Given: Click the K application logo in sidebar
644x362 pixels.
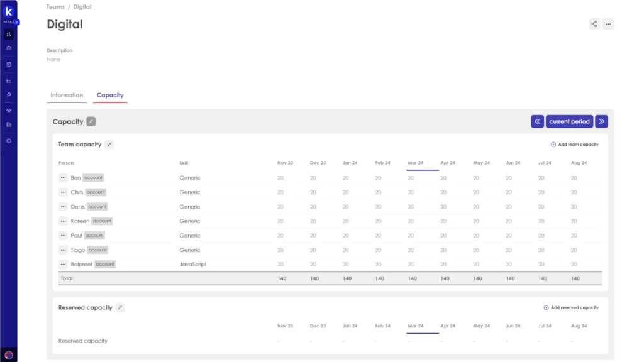Looking at the screenshot, I should click(x=9, y=11).
